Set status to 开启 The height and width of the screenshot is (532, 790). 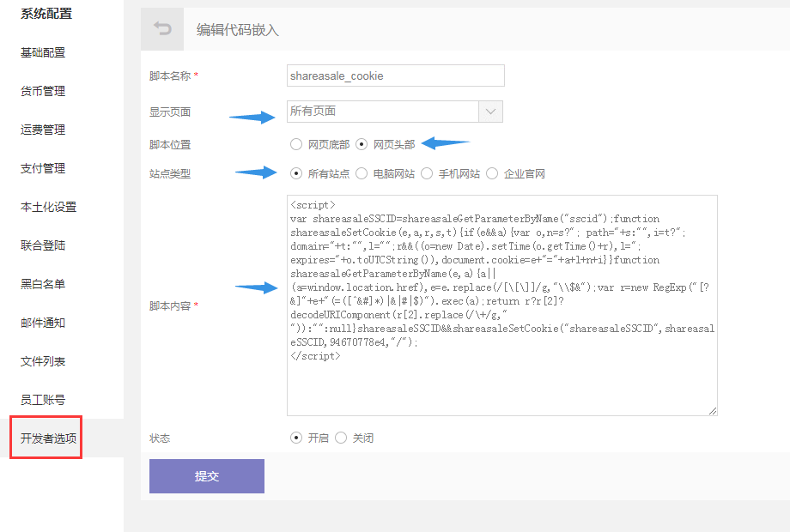296,438
